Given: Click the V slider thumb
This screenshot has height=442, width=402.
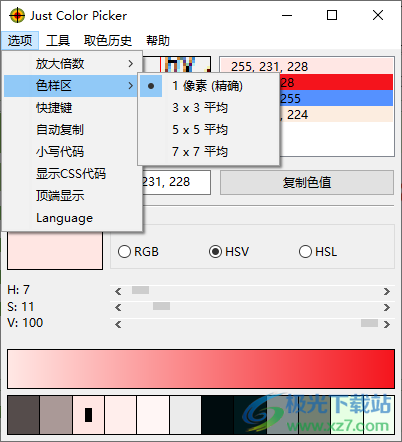Looking at the screenshot, I should (x=369, y=323).
